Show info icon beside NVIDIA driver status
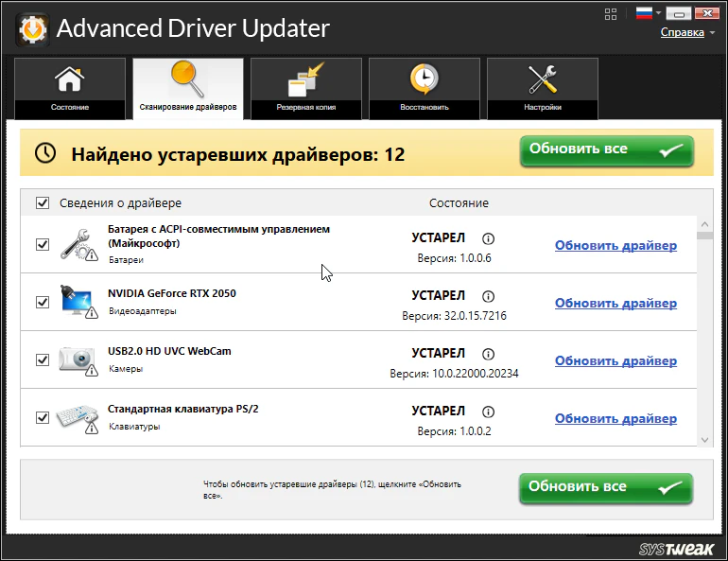The image size is (728, 561). click(488, 296)
